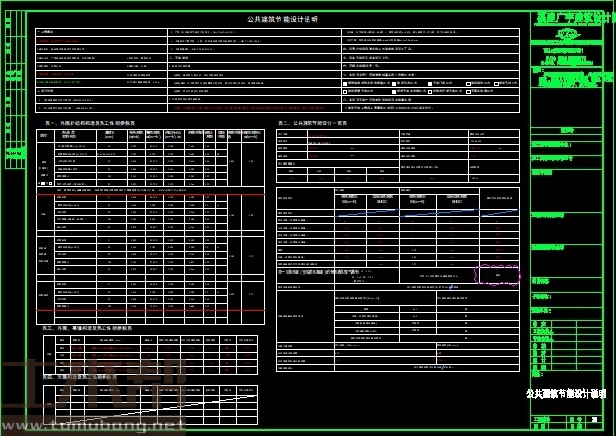Tick the first checkbox in the lower checkbox row
The image size is (616, 436).
347,90
